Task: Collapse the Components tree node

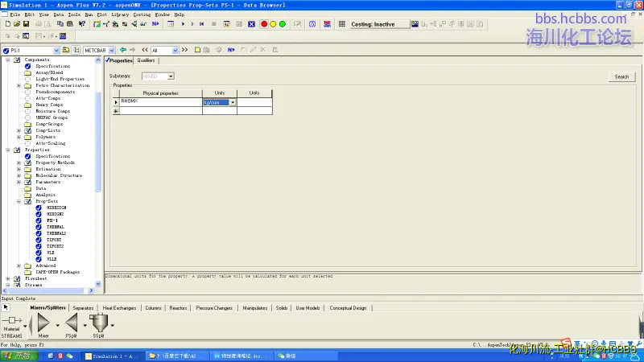Action: [x=8, y=60]
